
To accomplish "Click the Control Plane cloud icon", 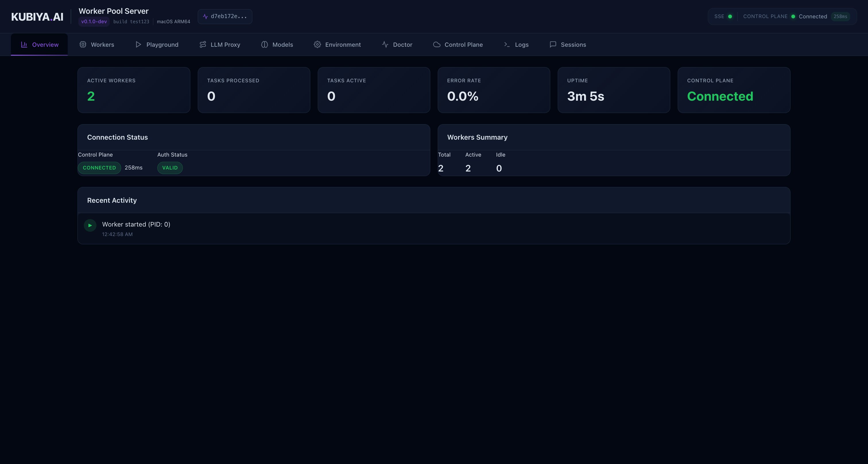I will click(437, 44).
